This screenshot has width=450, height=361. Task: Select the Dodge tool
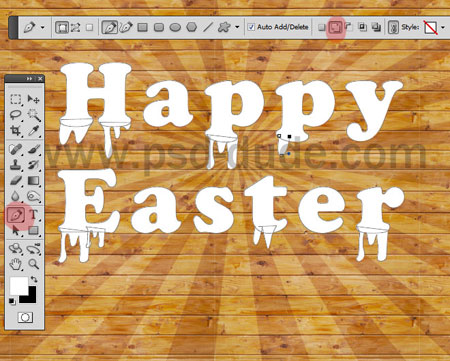[x=33, y=196]
